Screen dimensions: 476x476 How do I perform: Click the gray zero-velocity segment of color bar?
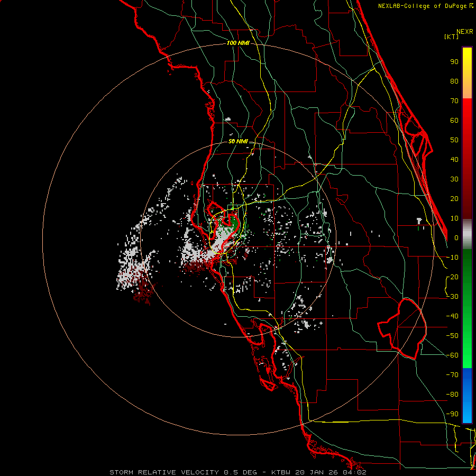[x=467, y=234]
